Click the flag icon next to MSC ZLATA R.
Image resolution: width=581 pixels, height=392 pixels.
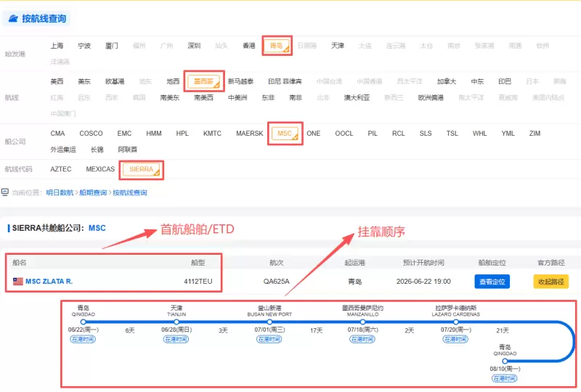pos(17,281)
